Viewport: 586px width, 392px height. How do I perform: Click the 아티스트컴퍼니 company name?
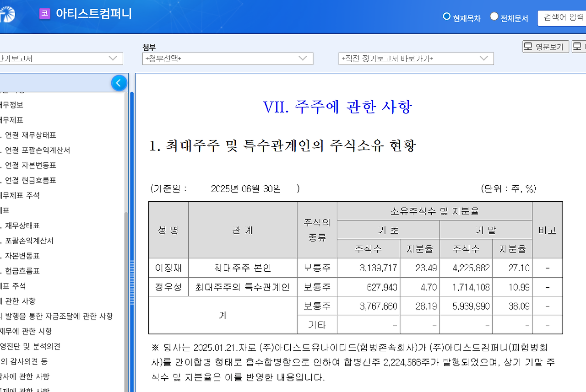point(94,14)
